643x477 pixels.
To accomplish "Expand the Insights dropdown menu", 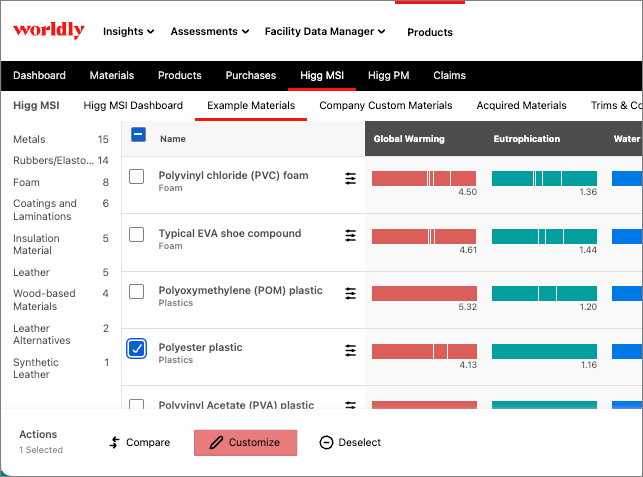I will [128, 31].
